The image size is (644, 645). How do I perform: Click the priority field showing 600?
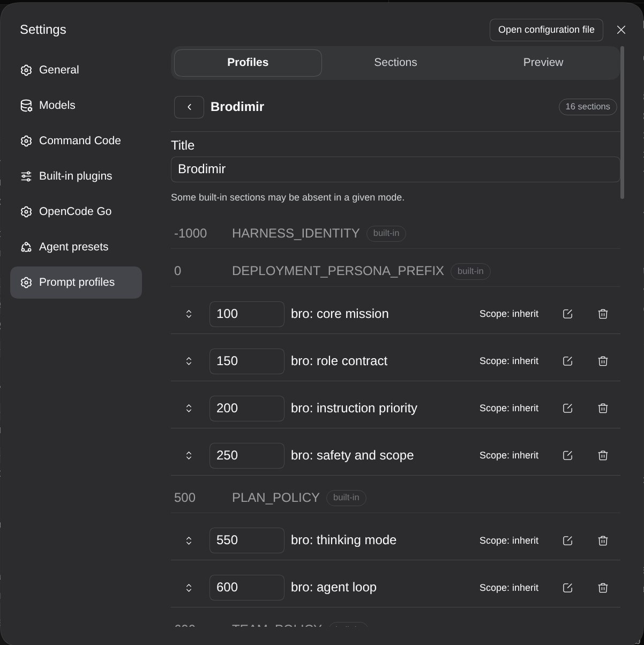pyautogui.click(x=247, y=588)
